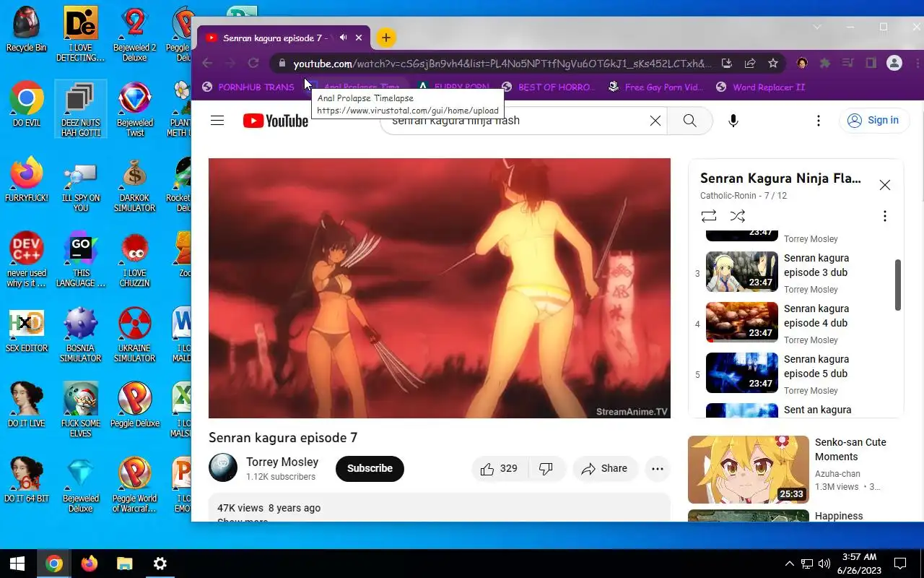Mute the tab via its speaker icon
924x578 pixels.
[344, 38]
